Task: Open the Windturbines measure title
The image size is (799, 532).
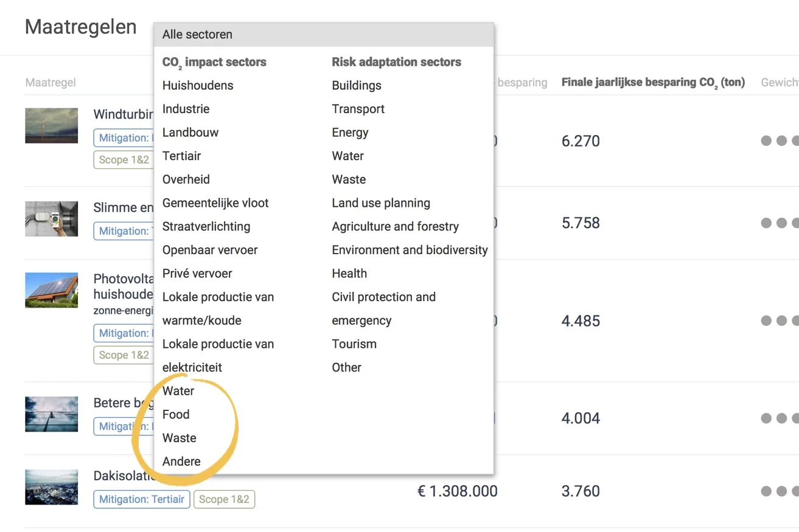Action: pyautogui.click(x=124, y=114)
